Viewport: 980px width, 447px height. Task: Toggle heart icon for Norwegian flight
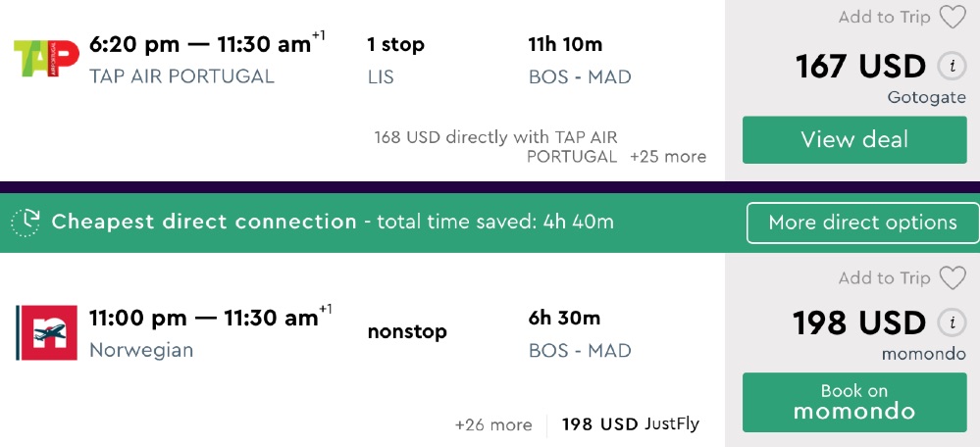click(x=952, y=278)
